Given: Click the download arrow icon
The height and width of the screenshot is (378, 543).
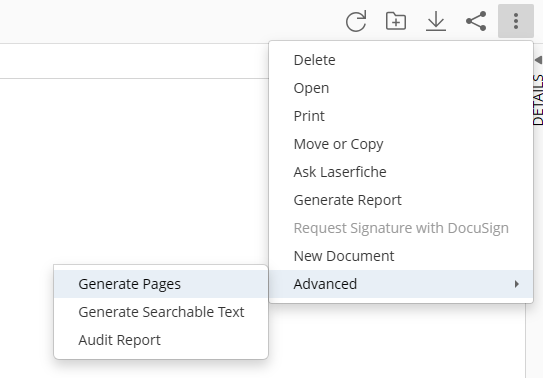Looking at the screenshot, I should tap(436, 21).
